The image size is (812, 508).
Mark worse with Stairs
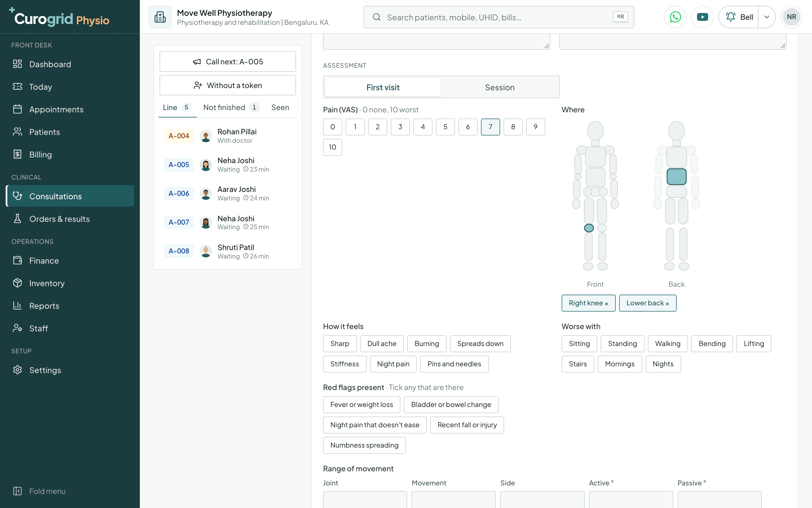[x=577, y=364]
